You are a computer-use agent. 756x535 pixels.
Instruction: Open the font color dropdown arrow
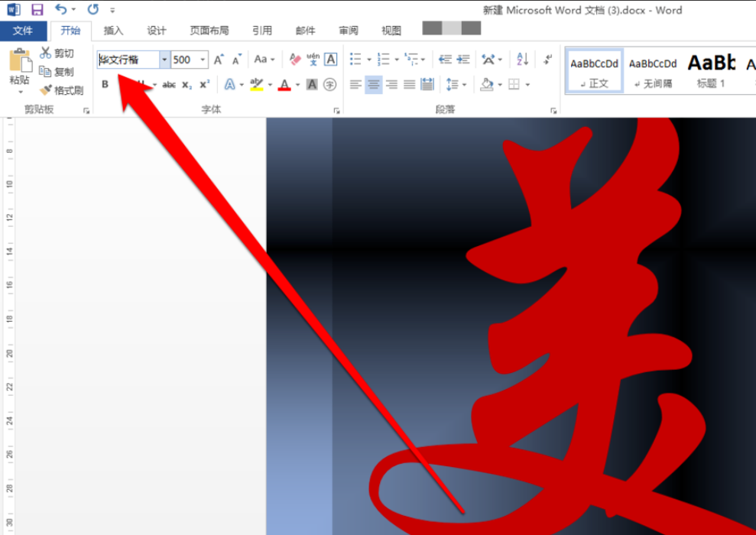297,86
